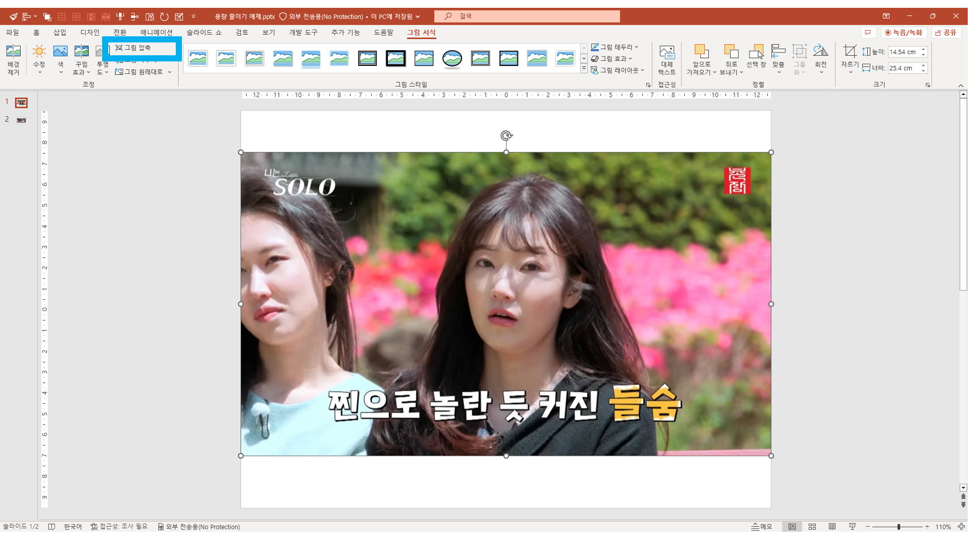
Task: Click the 높이 (height) input field
Action: 904,52
